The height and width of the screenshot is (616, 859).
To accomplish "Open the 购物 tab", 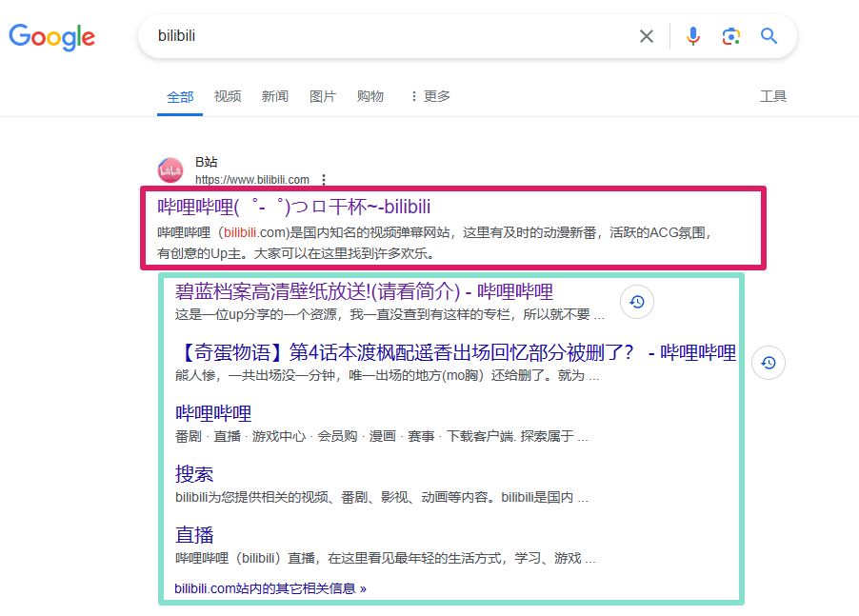I will pos(370,96).
